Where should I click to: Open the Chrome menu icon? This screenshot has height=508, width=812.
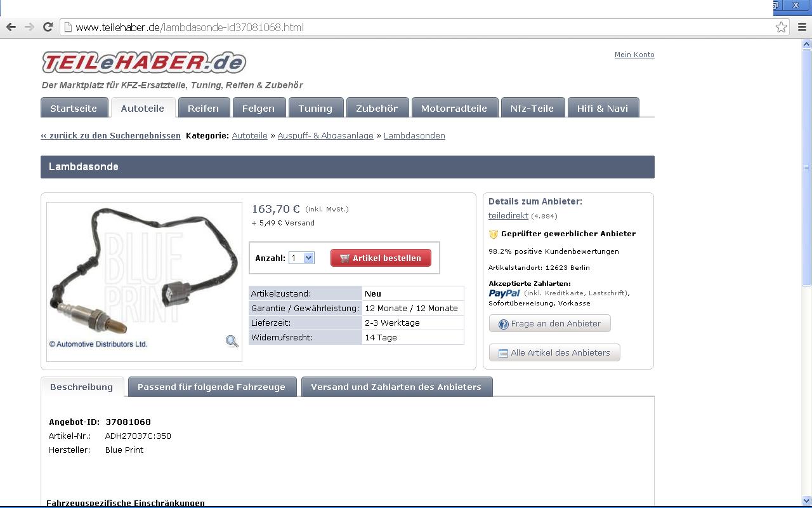(x=802, y=27)
